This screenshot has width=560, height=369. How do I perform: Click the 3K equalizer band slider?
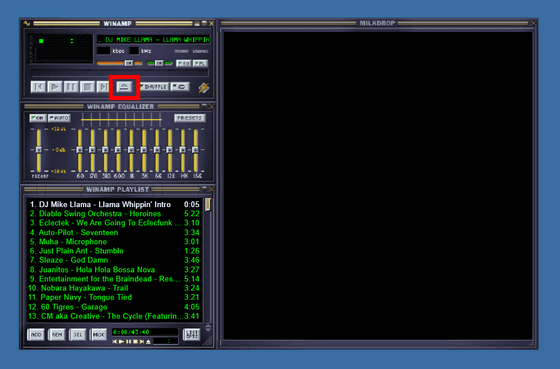point(144,150)
